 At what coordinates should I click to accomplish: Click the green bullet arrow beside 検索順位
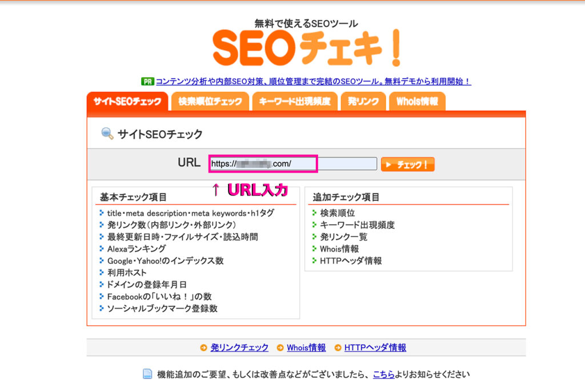(315, 213)
